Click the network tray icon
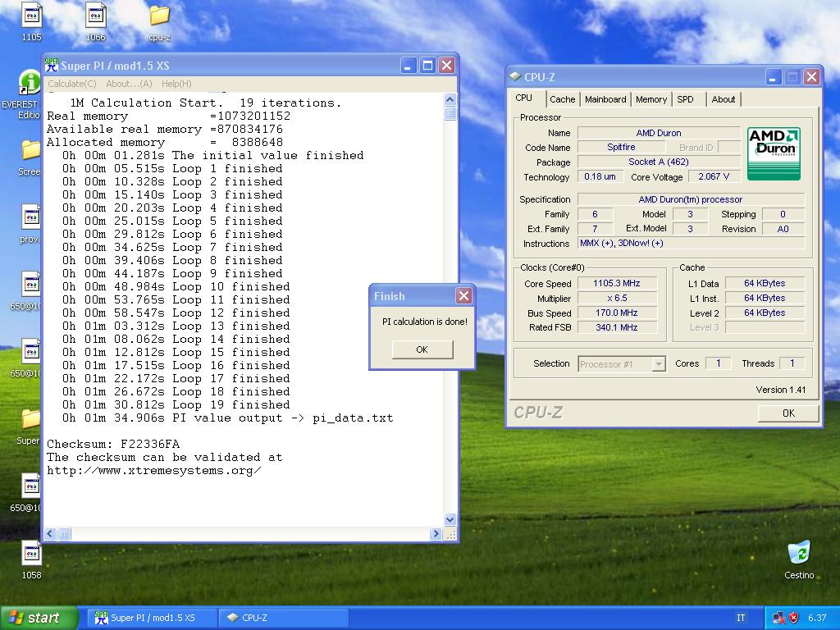This screenshot has height=630, width=840. pyautogui.click(x=779, y=618)
